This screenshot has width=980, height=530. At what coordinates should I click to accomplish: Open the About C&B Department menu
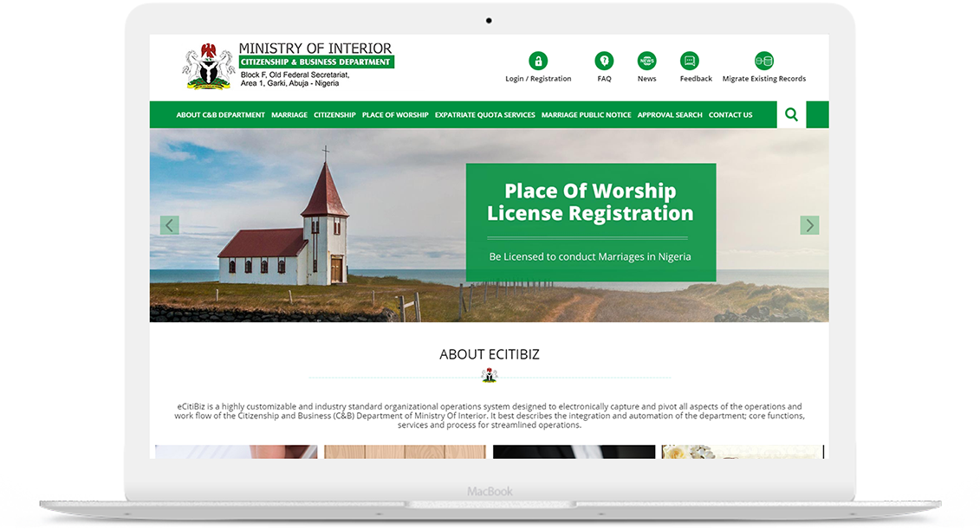click(x=220, y=115)
